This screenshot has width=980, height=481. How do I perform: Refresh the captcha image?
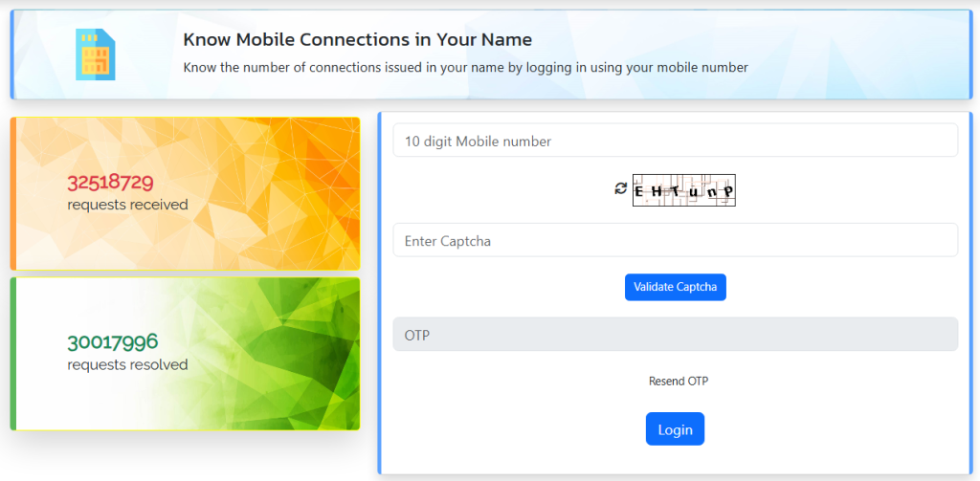(x=620, y=189)
